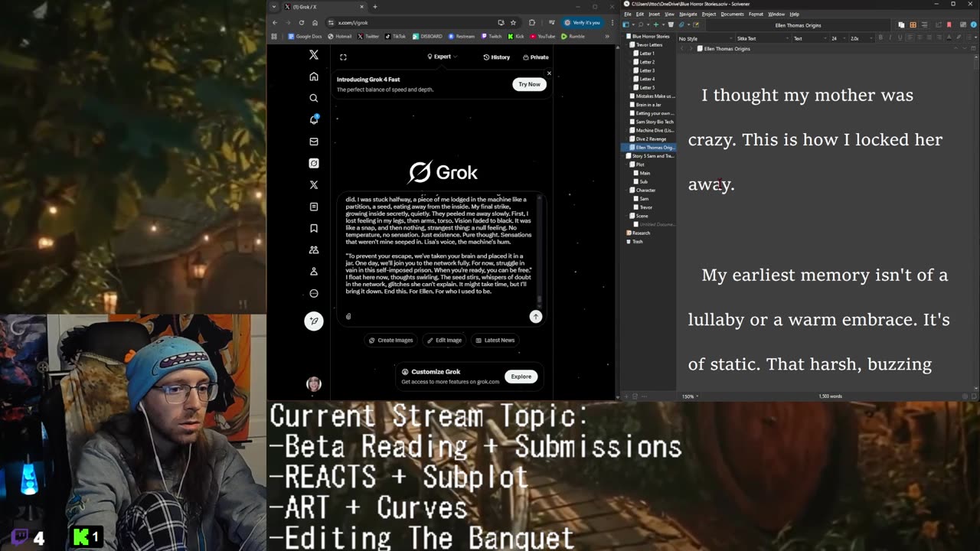Open Bookmarks icon in X sidebar
Image resolution: width=980 pixels, height=551 pixels.
[314, 228]
